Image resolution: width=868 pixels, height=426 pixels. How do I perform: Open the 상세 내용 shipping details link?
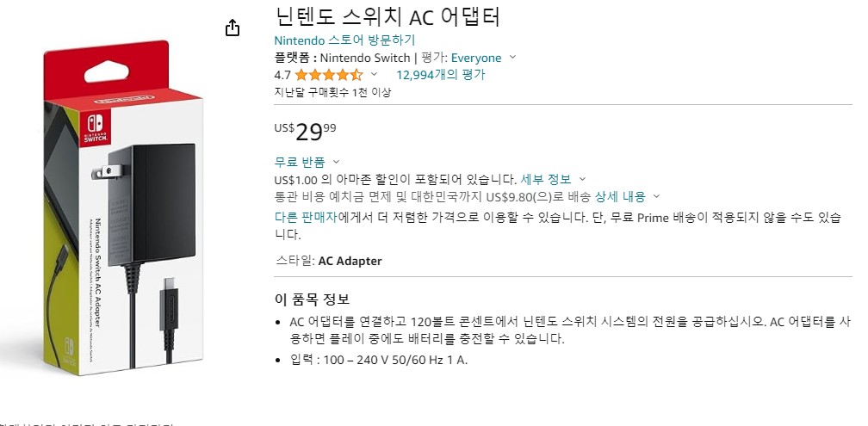(619, 196)
